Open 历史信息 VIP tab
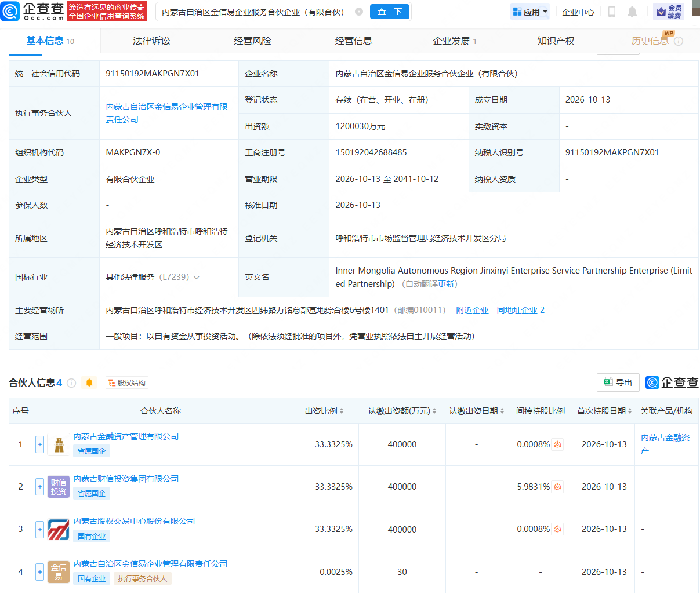This screenshot has width=700, height=594. pyautogui.click(x=650, y=41)
